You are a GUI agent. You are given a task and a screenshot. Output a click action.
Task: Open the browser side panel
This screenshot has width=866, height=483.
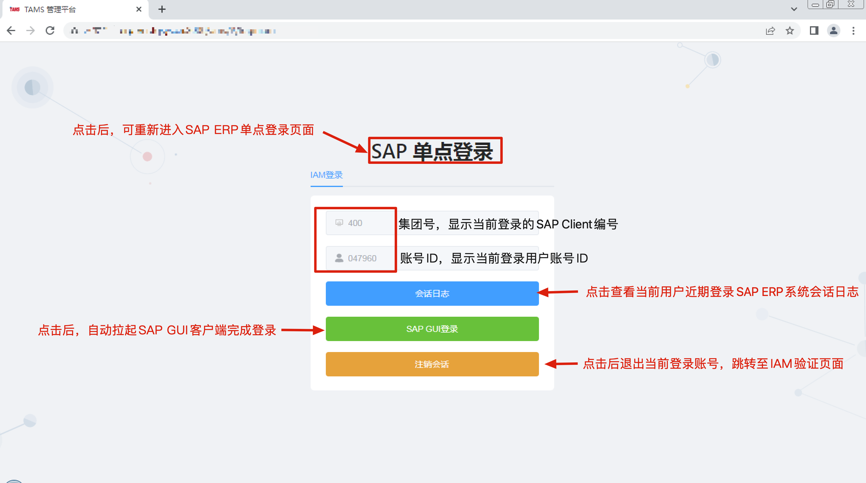pyautogui.click(x=814, y=31)
